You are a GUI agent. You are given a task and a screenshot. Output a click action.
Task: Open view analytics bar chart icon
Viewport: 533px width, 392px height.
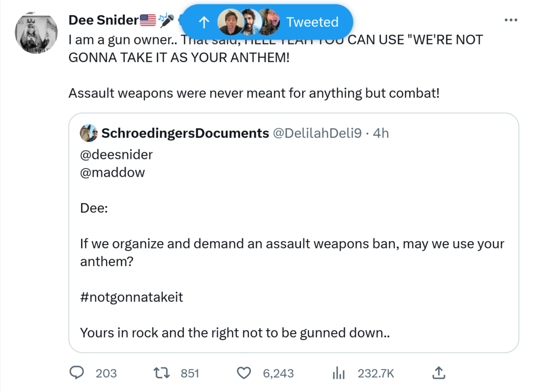point(339,373)
